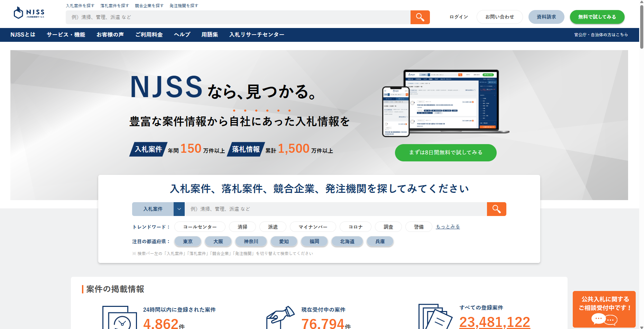Open the 23,481,122 registered cases link
Image resolution: width=644 pixels, height=329 pixels.
pyautogui.click(x=495, y=322)
